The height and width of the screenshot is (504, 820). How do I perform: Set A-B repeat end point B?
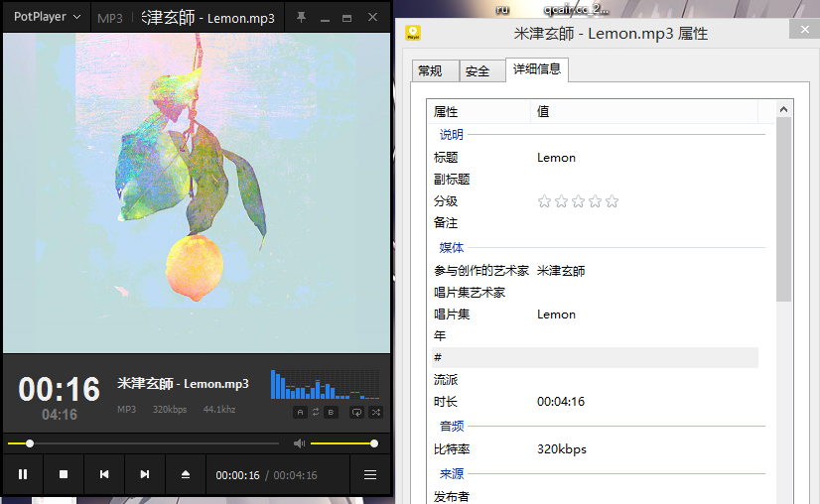[331, 412]
